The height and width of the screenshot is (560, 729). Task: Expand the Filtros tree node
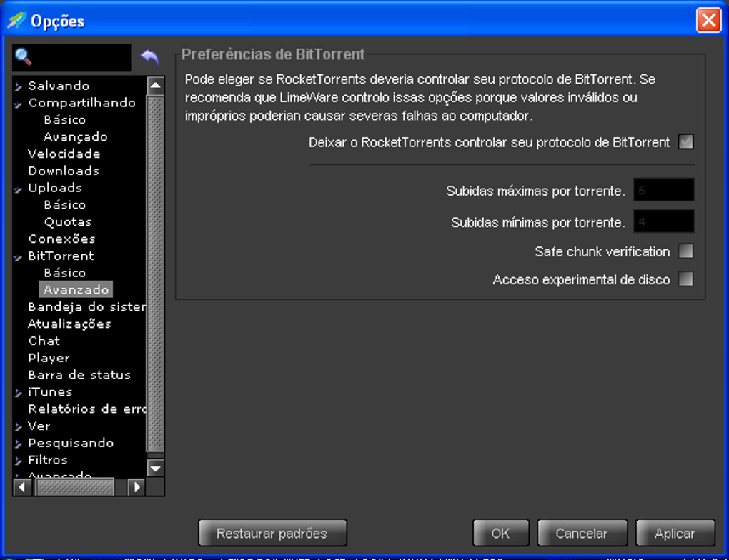coord(18,461)
